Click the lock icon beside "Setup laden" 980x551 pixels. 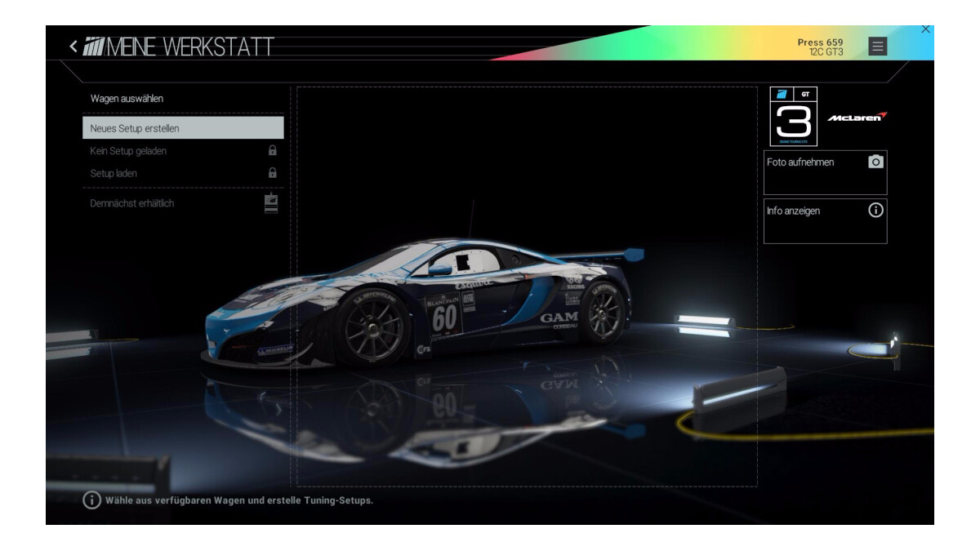[272, 171]
